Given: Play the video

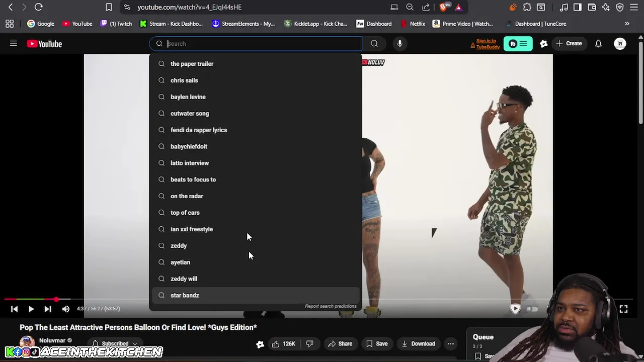Looking at the screenshot, I should pyautogui.click(x=31, y=309).
